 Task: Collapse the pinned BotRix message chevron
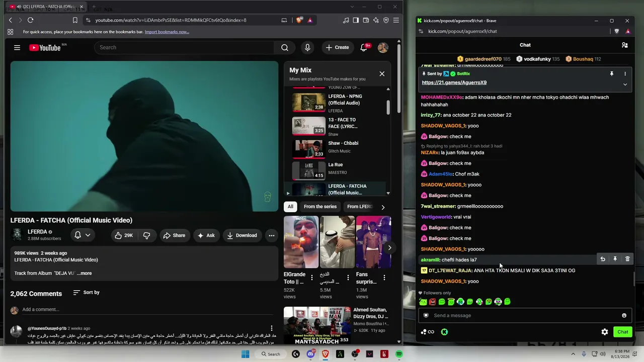[x=625, y=84]
